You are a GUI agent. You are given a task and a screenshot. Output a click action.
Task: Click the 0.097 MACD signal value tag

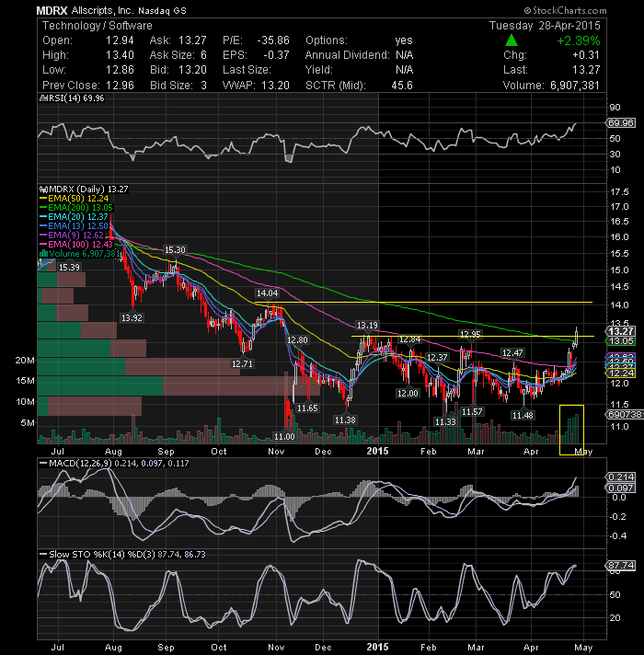[621, 488]
